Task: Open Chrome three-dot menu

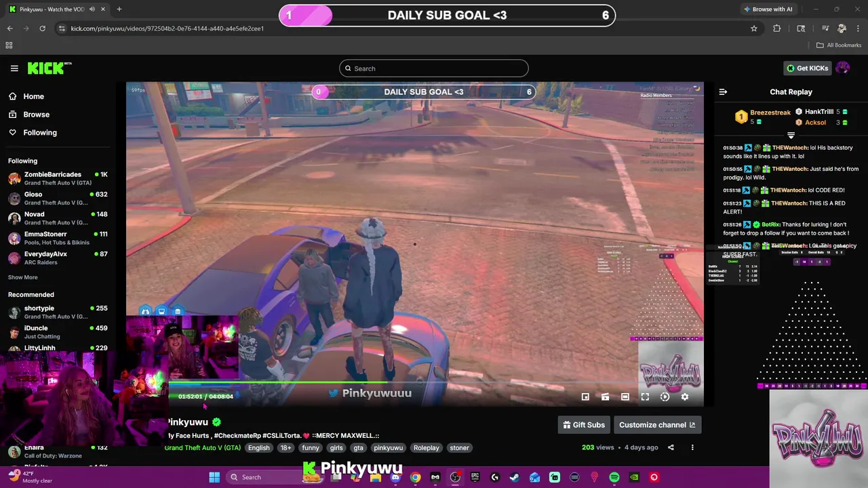Action: (858, 28)
